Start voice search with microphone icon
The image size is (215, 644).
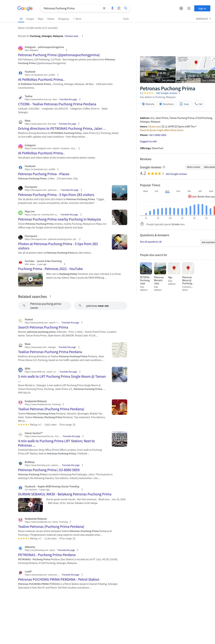coord(112,8)
